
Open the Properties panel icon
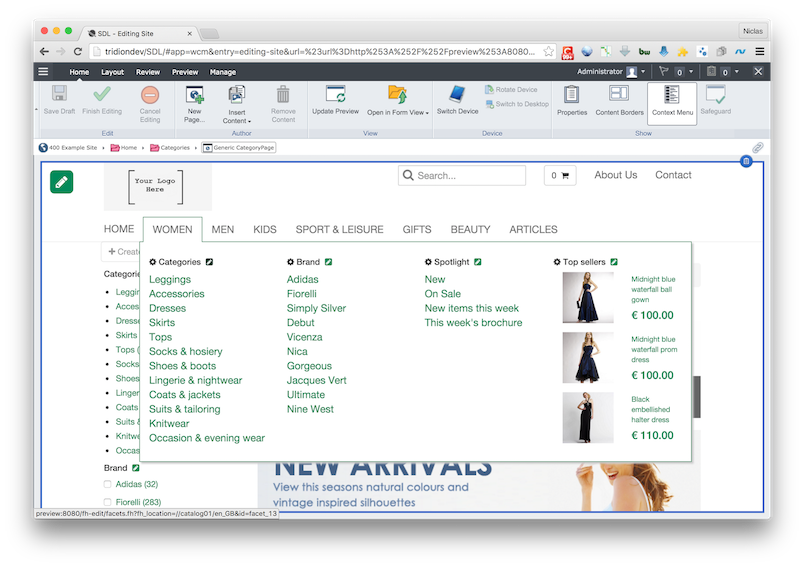click(x=571, y=95)
